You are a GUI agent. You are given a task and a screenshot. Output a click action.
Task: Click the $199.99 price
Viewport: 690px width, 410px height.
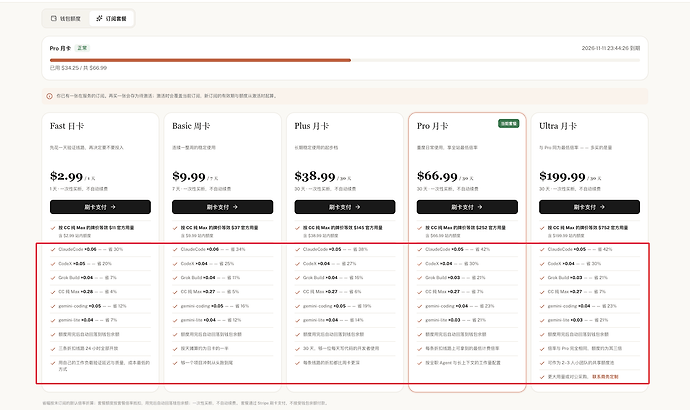[x=562, y=176]
